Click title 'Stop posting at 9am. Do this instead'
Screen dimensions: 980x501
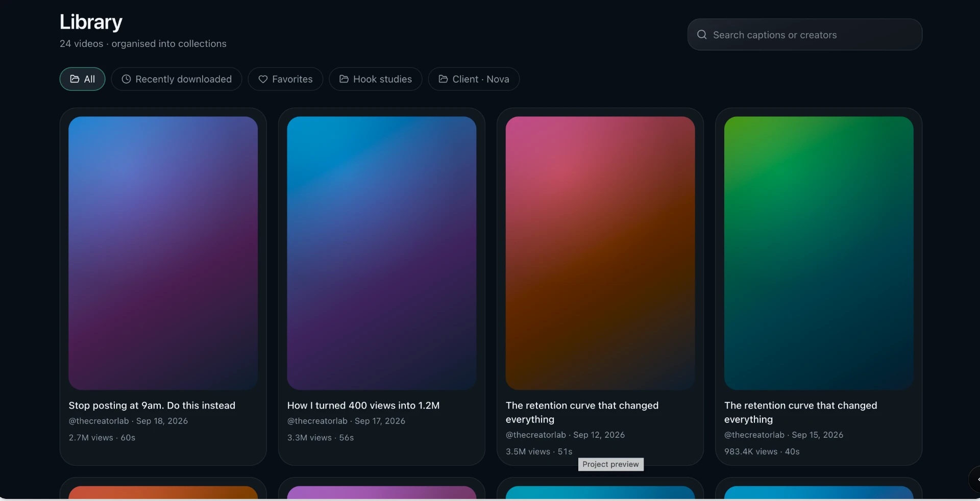(x=152, y=406)
